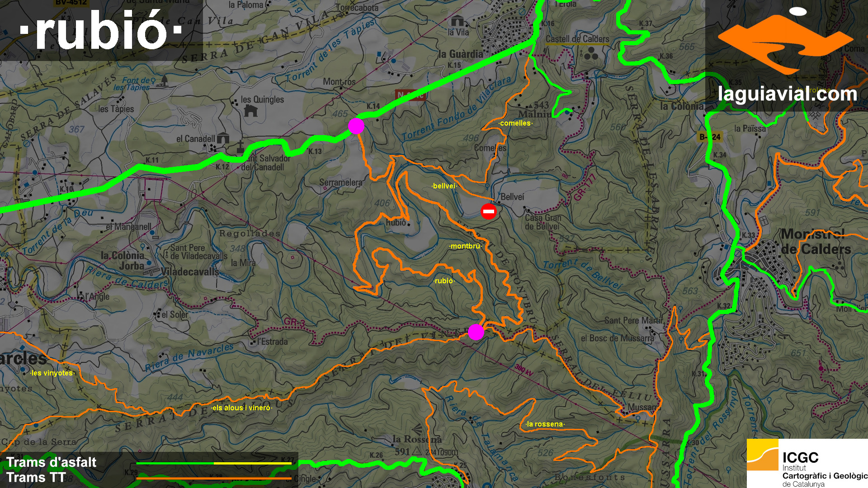Click the yellow rubió trail label

click(x=443, y=281)
